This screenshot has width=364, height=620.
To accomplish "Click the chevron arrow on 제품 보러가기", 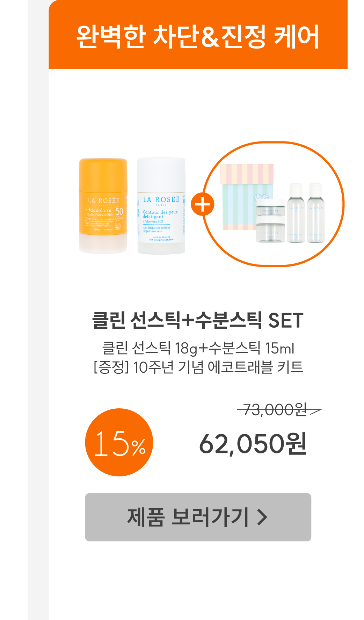I will coord(262,517).
